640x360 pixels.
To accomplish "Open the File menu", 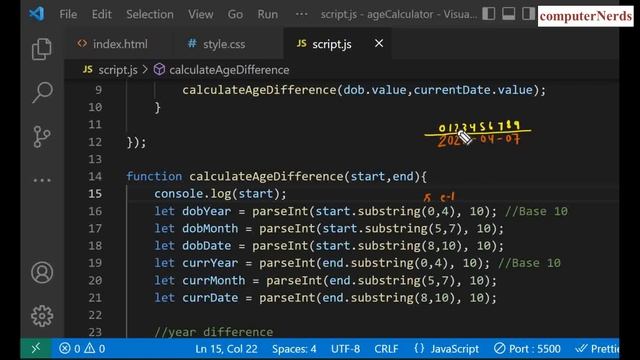I will 68,14.
